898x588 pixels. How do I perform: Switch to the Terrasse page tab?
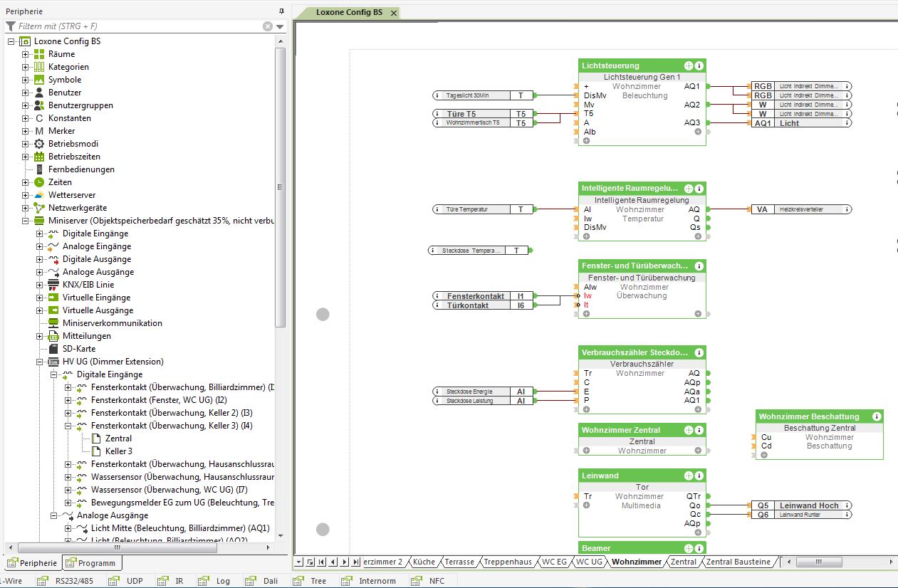(459, 562)
